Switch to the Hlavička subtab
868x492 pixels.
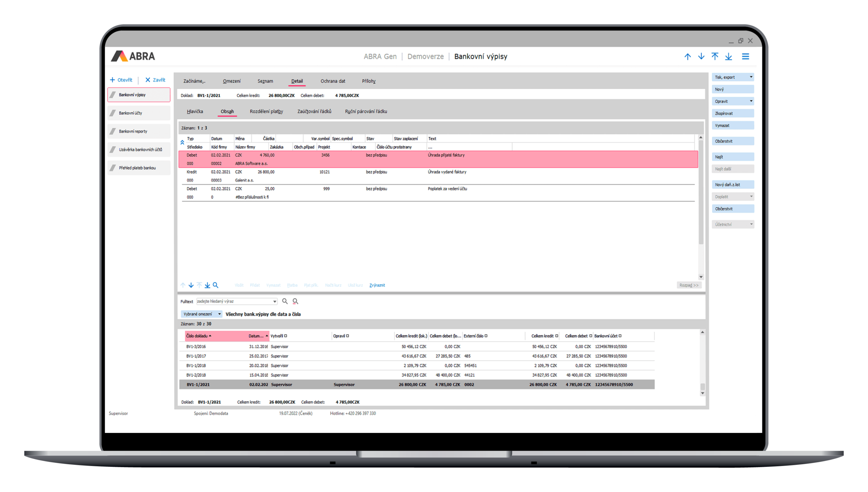pyautogui.click(x=195, y=112)
